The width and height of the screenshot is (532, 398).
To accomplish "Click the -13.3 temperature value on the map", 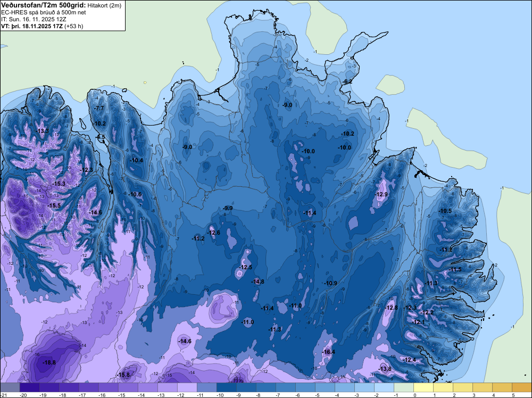I will point(43,131).
